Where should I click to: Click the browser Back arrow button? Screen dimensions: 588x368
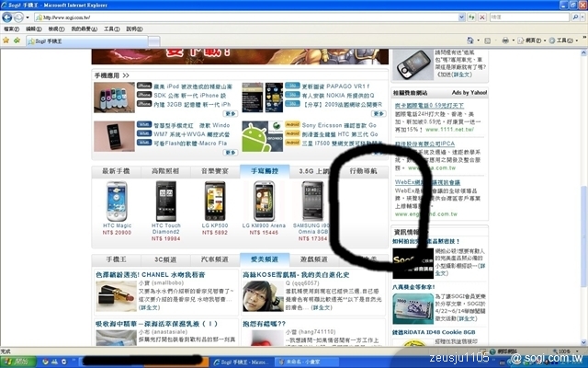click(11, 17)
